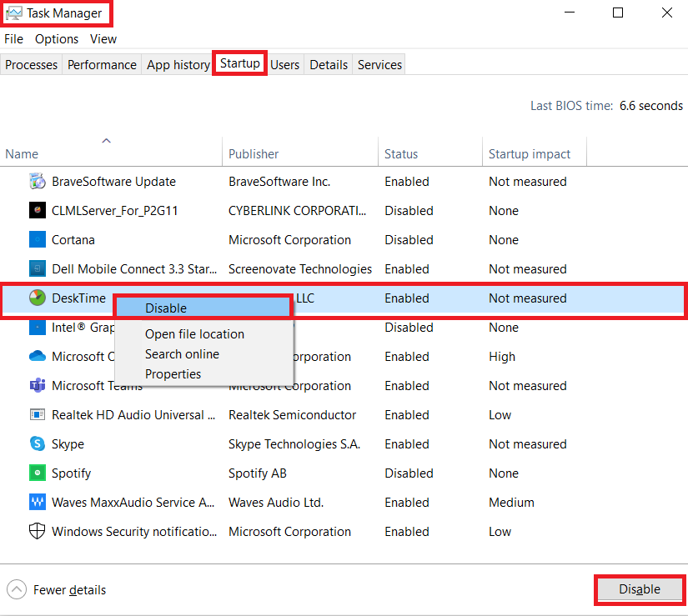The height and width of the screenshot is (616, 688).
Task: Click the 6.6 seconds BIOS time value
Action: pyautogui.click(x=651, y=106)
